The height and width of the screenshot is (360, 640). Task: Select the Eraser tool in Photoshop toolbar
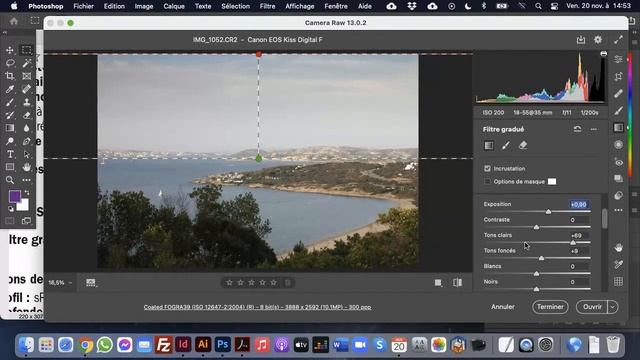[27, 115]
